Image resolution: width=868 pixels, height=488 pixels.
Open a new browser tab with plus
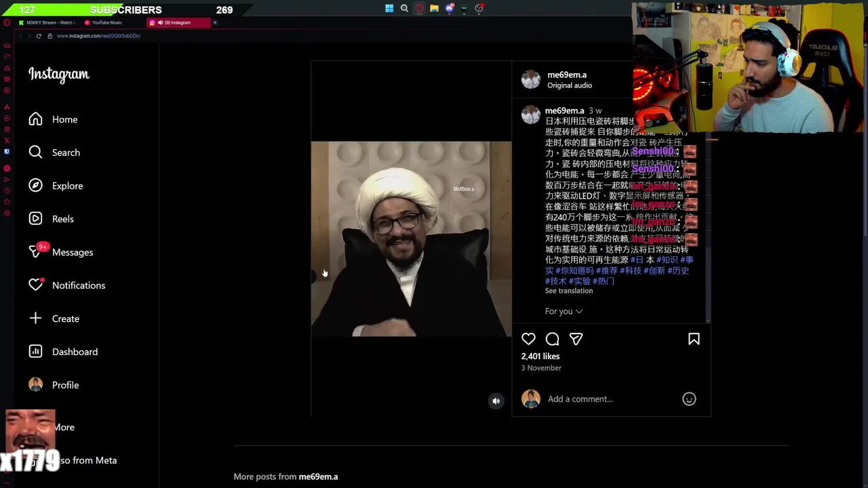[x=215, y=22]
